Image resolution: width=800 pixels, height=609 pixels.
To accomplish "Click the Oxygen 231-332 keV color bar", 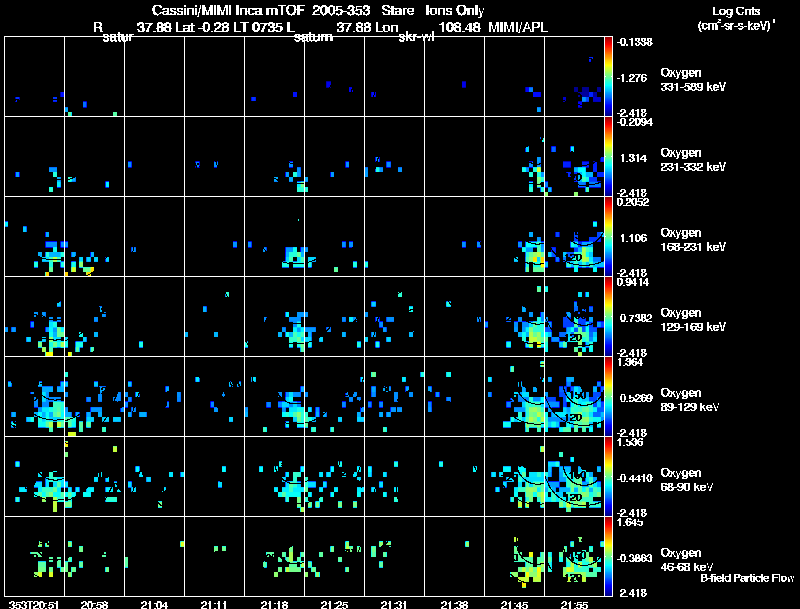I will (x=608, y=157).
